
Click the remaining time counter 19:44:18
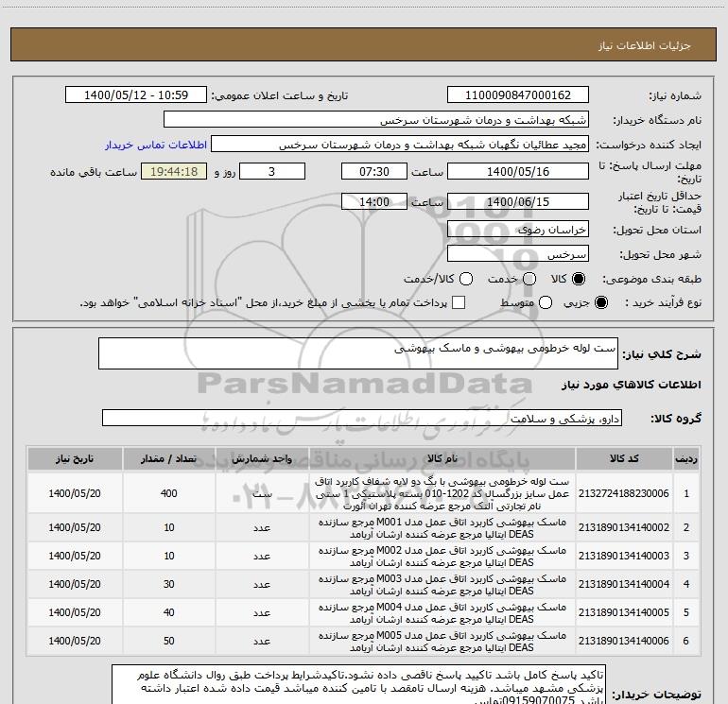pyautogui.click(x=174, y=171)
